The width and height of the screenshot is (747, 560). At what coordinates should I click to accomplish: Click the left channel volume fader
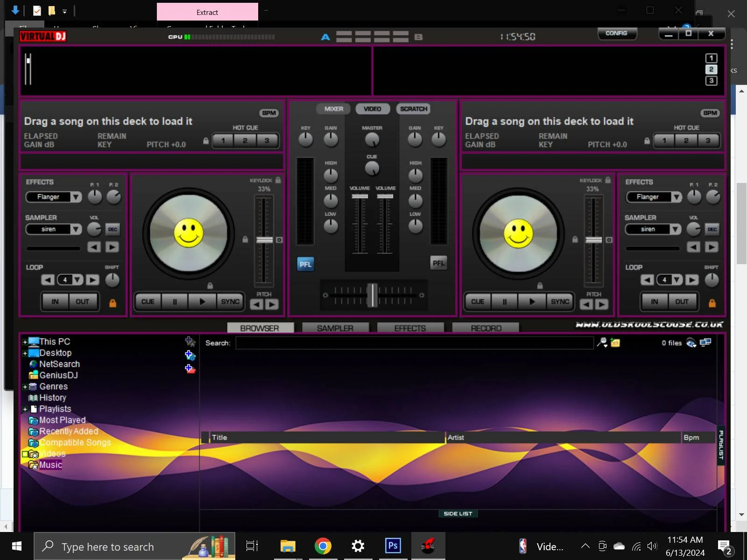[359, 196]
